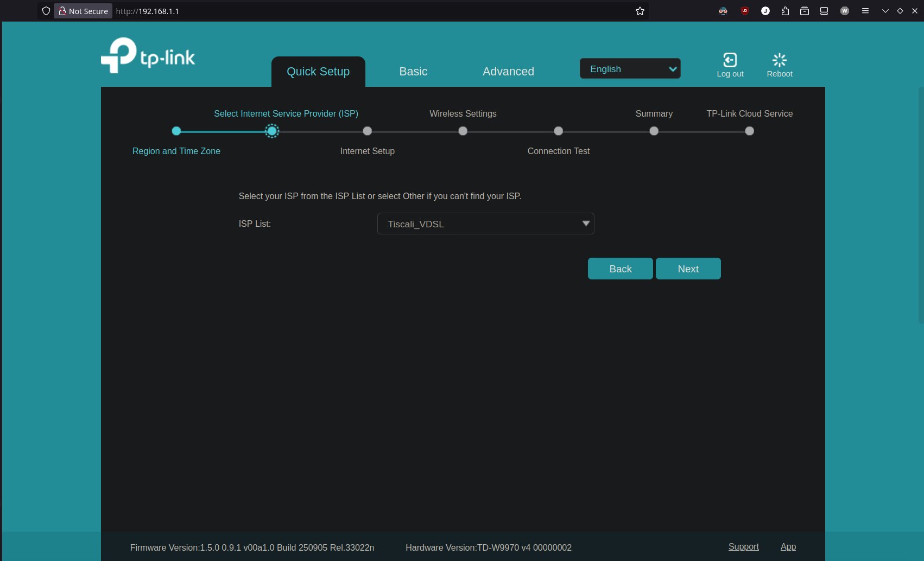Switch to the Basic tab
Image resolution: width=924 pixels, height=561 pixels.
pyautogui.click(x=413, y=72)
